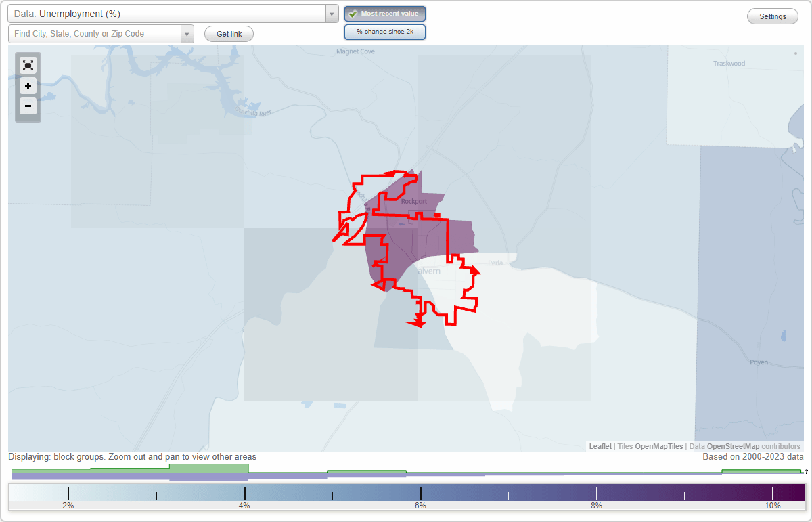The image size is (812, 522).
Task: Zoom in with the plus button
Action: tap(28, 86)
